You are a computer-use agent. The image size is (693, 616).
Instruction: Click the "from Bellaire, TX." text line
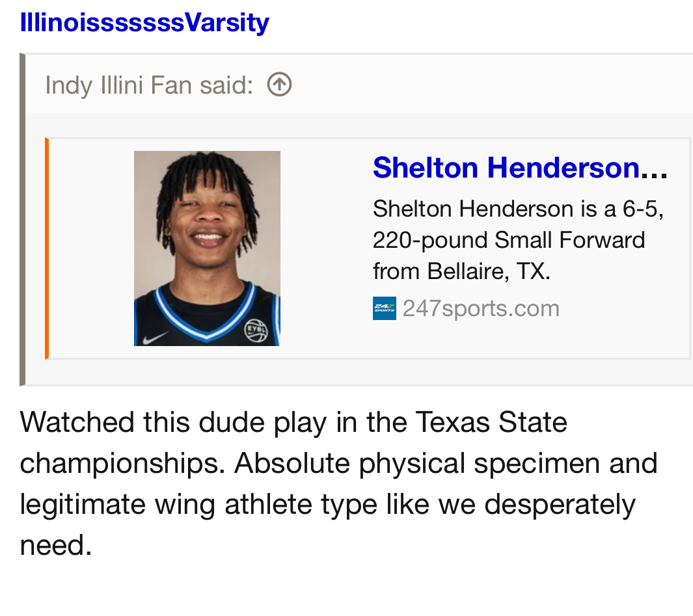tap(461, 271)
